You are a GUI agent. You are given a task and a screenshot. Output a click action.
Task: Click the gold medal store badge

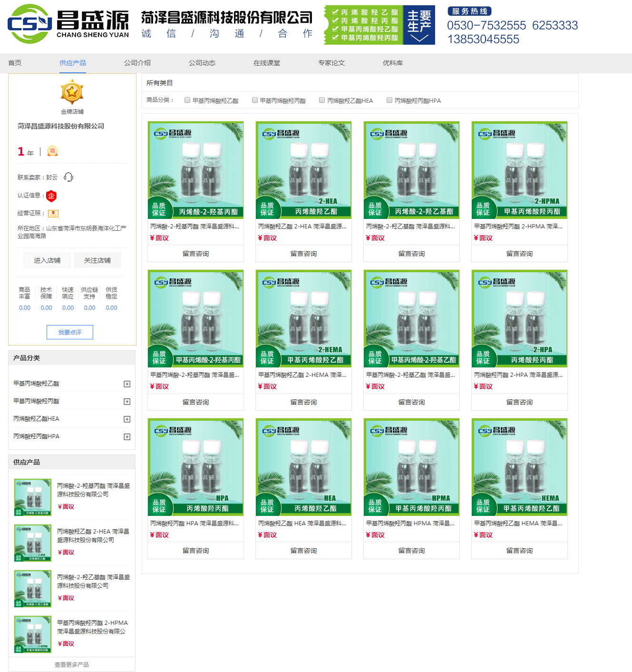(x=72, y=92)
